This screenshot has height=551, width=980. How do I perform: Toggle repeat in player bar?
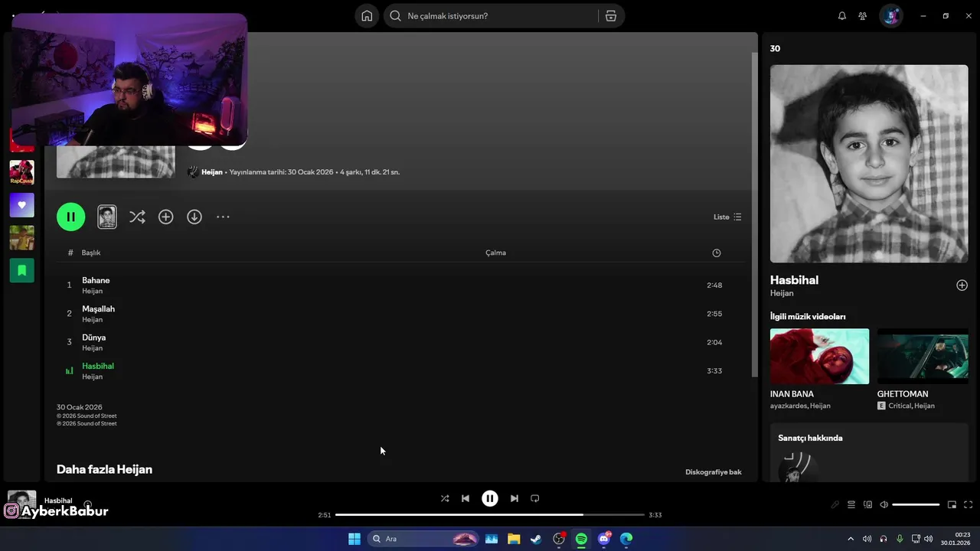pos(535,498)
